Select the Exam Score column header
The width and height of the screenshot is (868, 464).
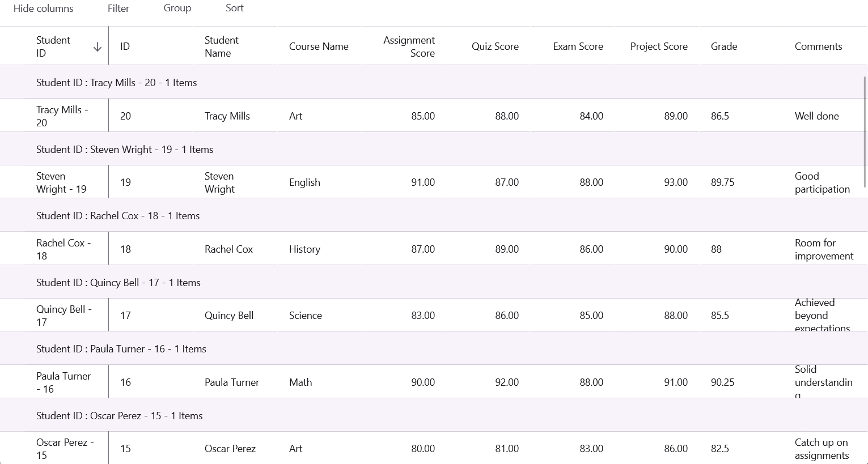click(x=578, y=46)
